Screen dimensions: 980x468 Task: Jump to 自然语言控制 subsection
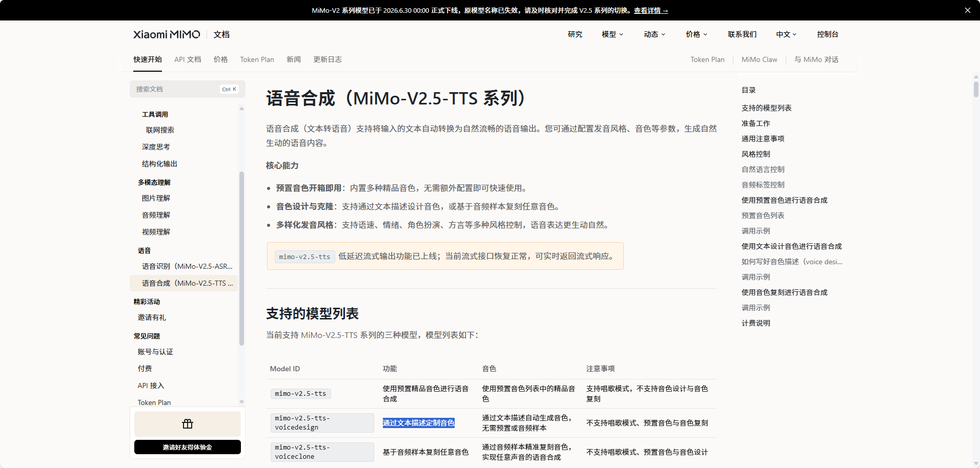pyautogui.click(x=763, y=169)
